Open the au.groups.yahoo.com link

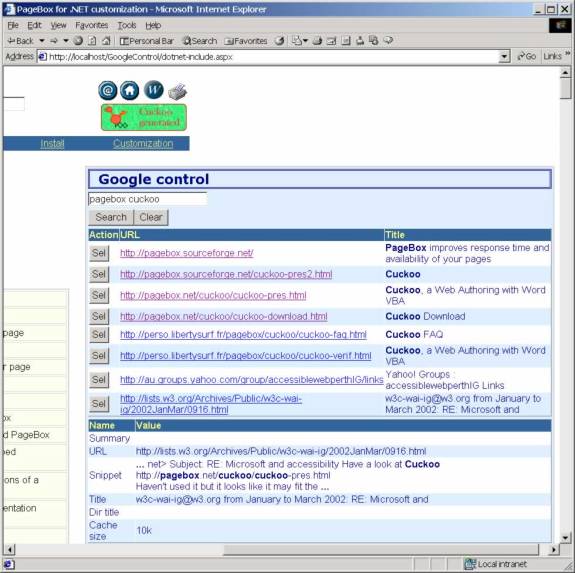pyautogui.click(x=252, y=380)
